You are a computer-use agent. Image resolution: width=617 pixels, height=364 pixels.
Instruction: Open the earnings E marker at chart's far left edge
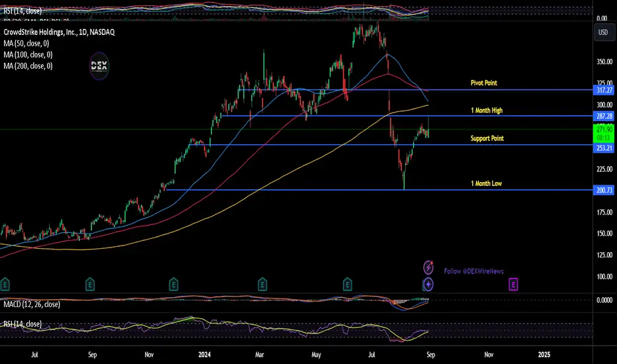coord(5,284)
